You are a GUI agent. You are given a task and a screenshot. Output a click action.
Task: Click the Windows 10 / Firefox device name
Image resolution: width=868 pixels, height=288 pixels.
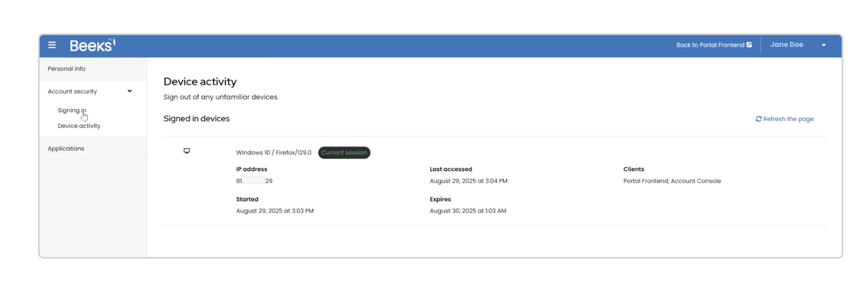point(273,152)
